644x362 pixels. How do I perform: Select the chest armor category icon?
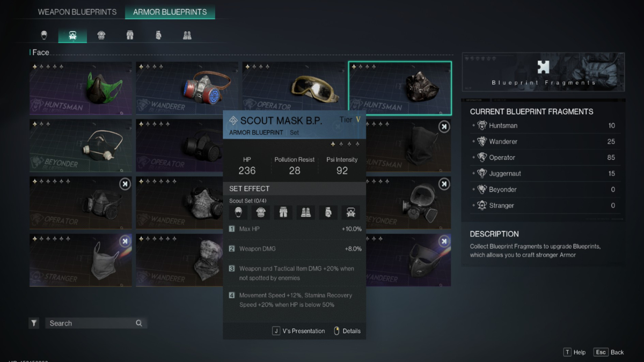[101, 35]
